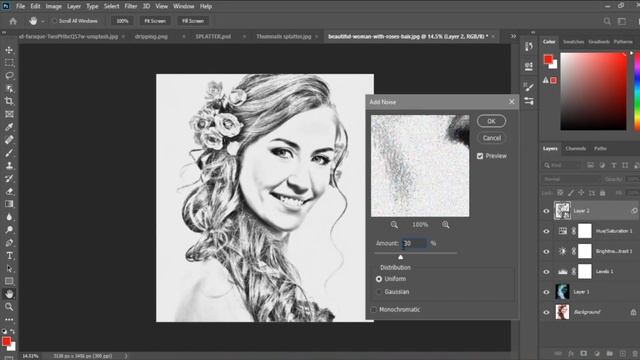
Task: Select the Hand tool in toolbar
Action: click(9, 294)
